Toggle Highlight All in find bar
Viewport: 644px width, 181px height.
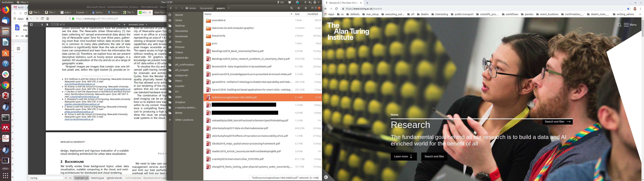82,178
